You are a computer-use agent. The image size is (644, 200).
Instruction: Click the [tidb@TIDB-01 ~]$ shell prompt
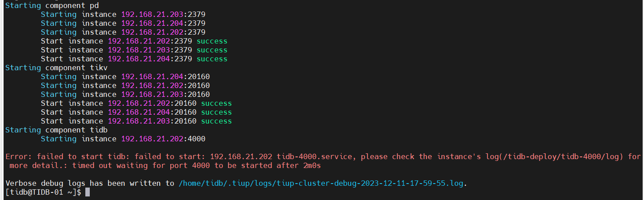[x=43, y=192]
